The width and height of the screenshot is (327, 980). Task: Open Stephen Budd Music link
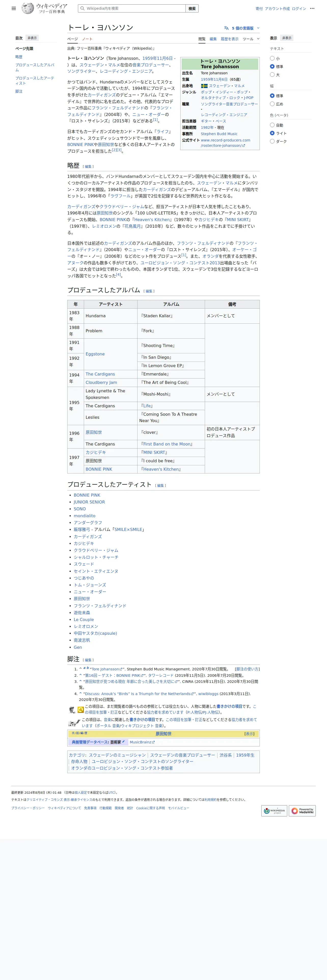pos(219,134)
